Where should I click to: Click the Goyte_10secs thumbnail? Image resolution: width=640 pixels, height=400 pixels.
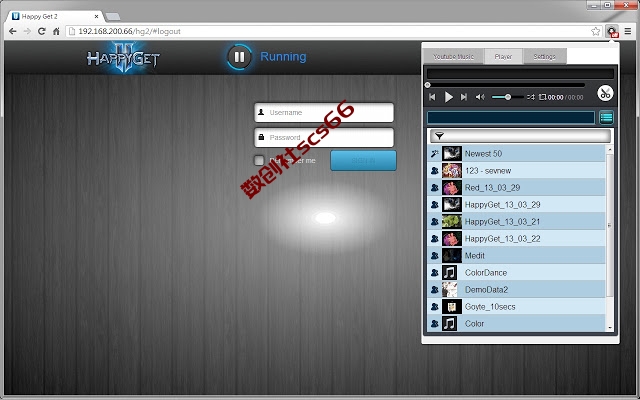(452, 307)
